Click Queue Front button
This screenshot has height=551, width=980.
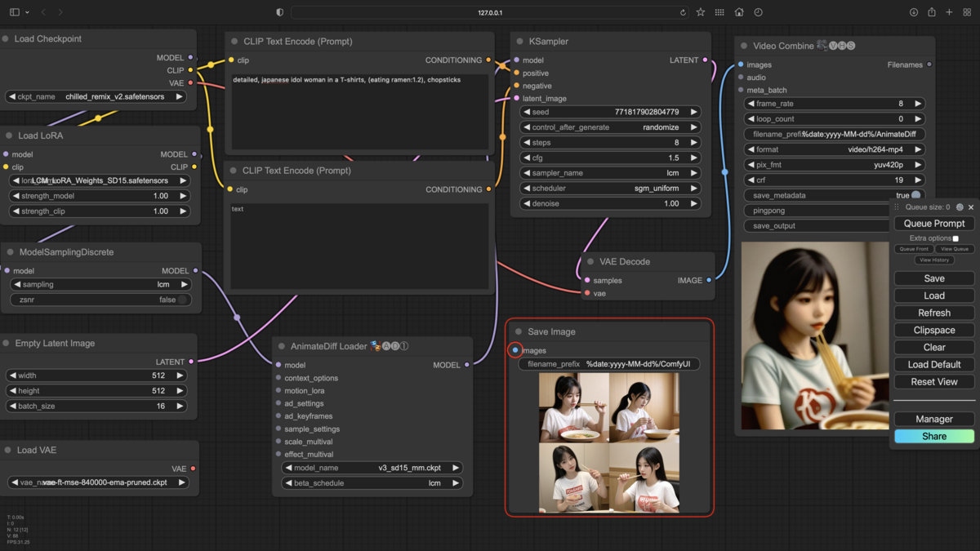[914, 249]
